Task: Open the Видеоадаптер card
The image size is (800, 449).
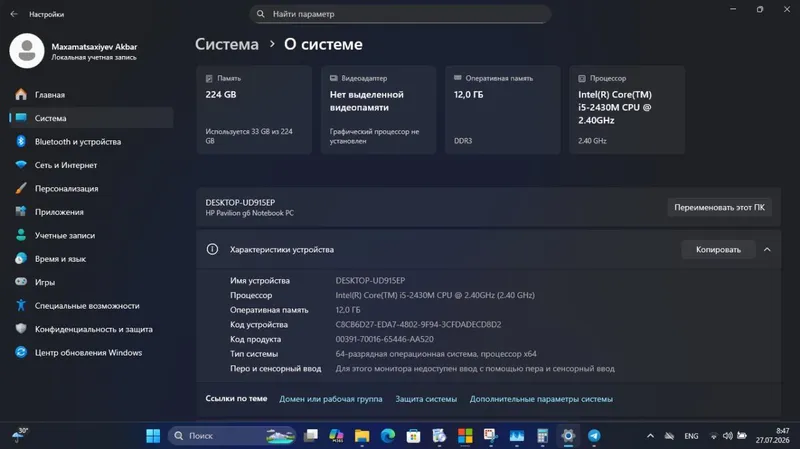Action: (x=378, y=110)
